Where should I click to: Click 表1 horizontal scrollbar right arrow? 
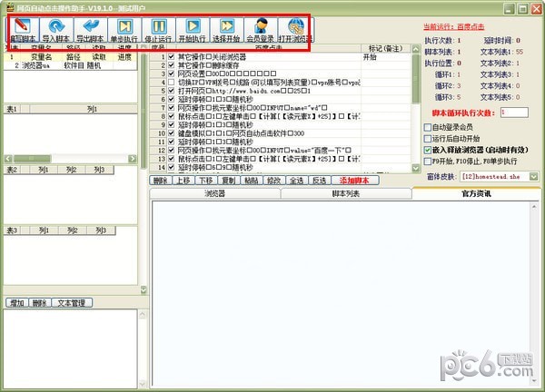pos(133,159)
